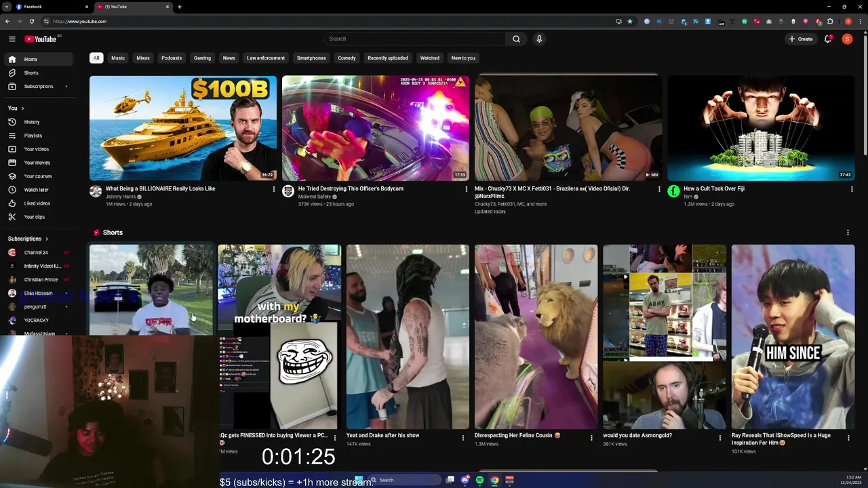
Task: Open the YouTube hamburger guide menu
Action: pos(12,39)
